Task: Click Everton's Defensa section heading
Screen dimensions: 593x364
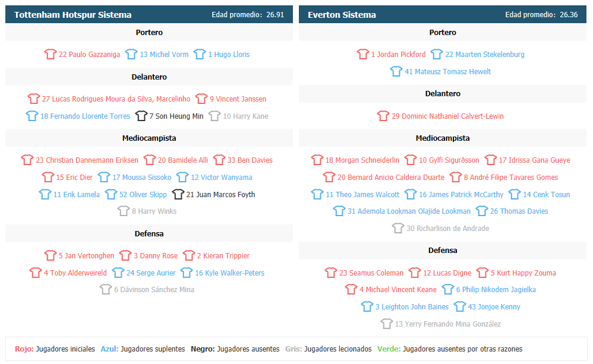Action: 443,250
